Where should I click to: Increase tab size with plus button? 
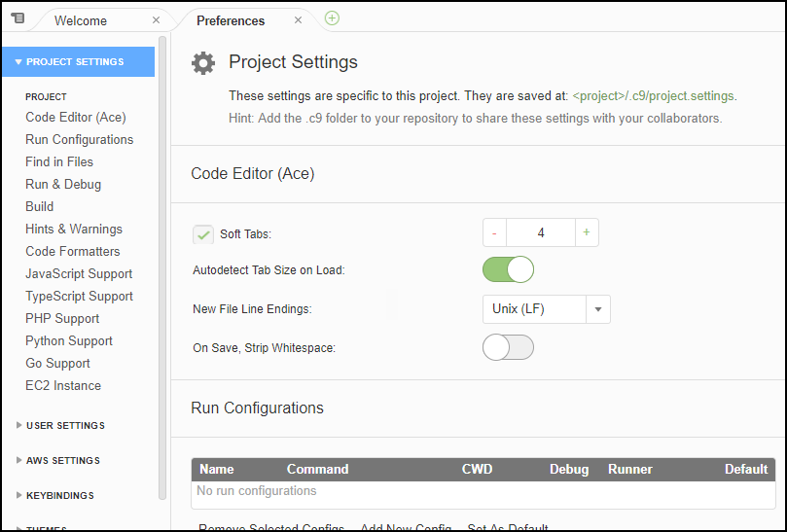point(587,233)
